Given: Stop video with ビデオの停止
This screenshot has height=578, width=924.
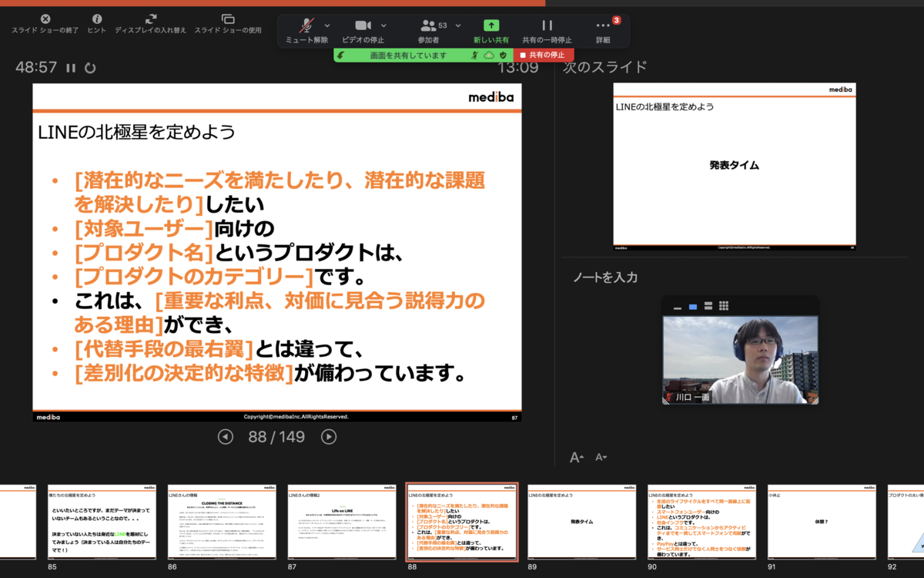Looking at the screenshot, I should tap(363, 31).
